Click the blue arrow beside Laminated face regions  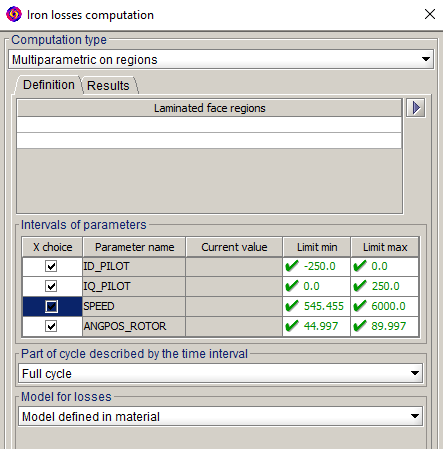point(415,108)
